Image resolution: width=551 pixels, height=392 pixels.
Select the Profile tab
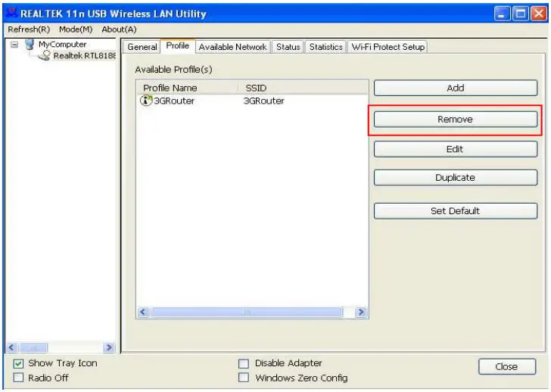(x=177, y=46)
